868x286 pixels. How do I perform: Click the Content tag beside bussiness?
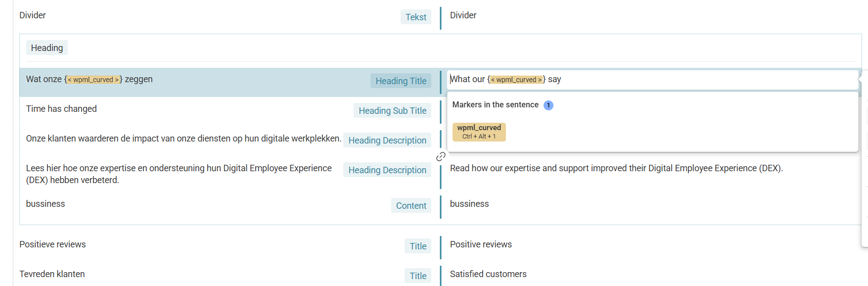(411, 206)
